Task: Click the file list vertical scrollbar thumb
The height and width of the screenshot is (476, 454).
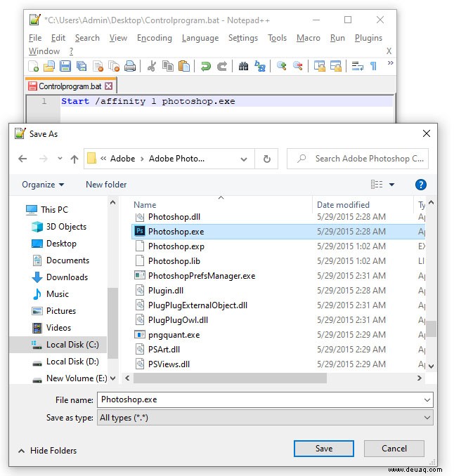Action: click(x=431, y=329)
